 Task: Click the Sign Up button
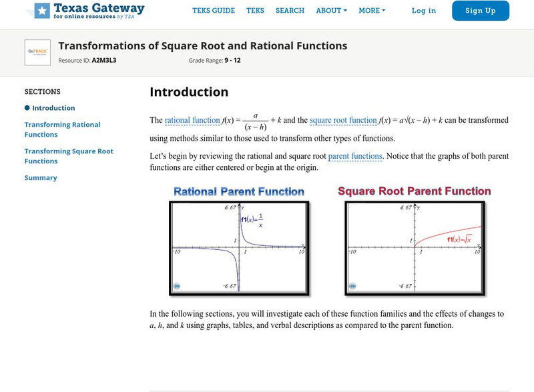pos(481,11)
